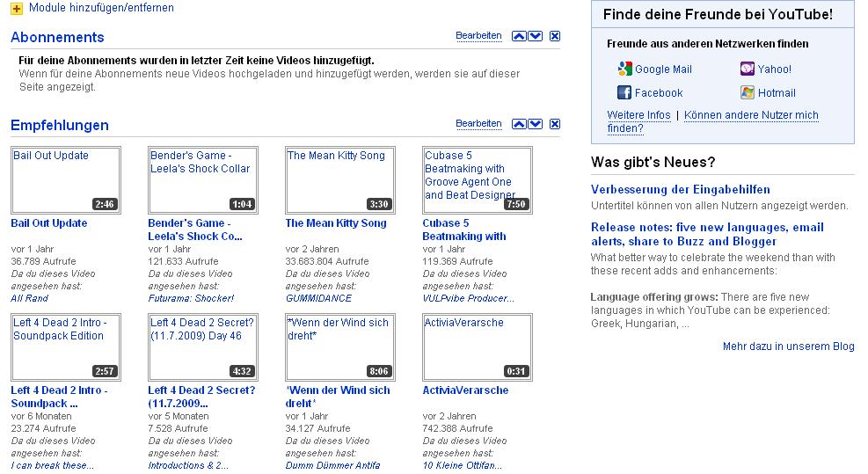
Task: Close the Abonnements module
Action: coord(555,36)
